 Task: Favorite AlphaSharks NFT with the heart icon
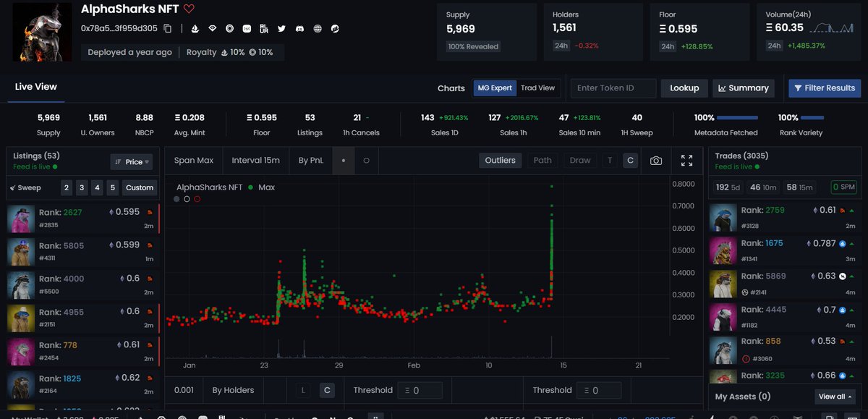click(x=189, y=9)
